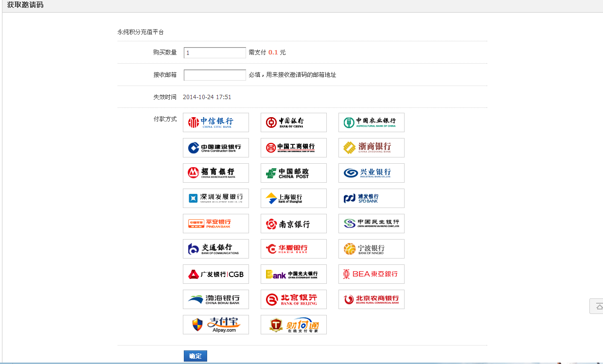The image size is (603, 364).
Task: Select Agricultural Bank of China option
Action: [371, 122]
